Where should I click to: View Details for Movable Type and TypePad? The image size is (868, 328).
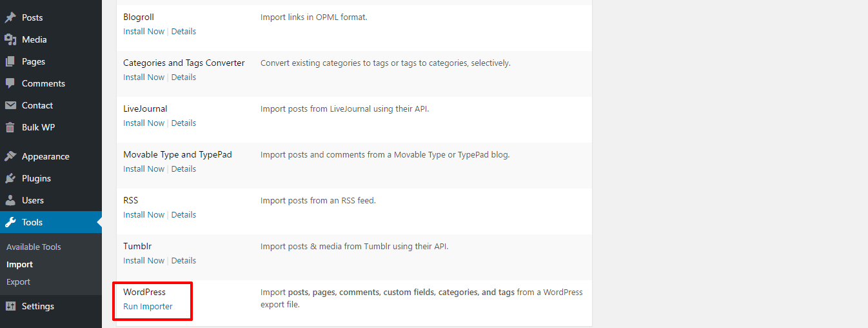(x=184, y=169)
